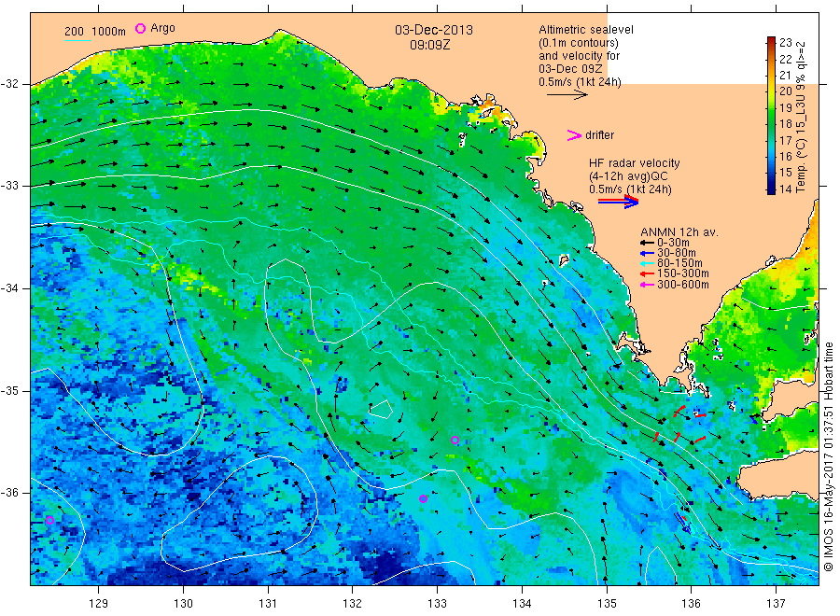Click the ANMN 12h av. legend heading
Screen dimensions: 840x616
(x=679, y=232)
